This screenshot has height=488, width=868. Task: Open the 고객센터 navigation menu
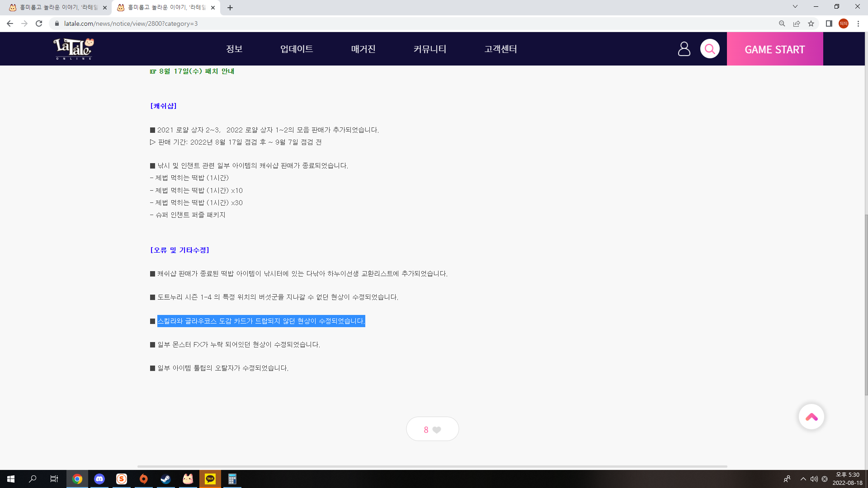click(x=500, y=49)
